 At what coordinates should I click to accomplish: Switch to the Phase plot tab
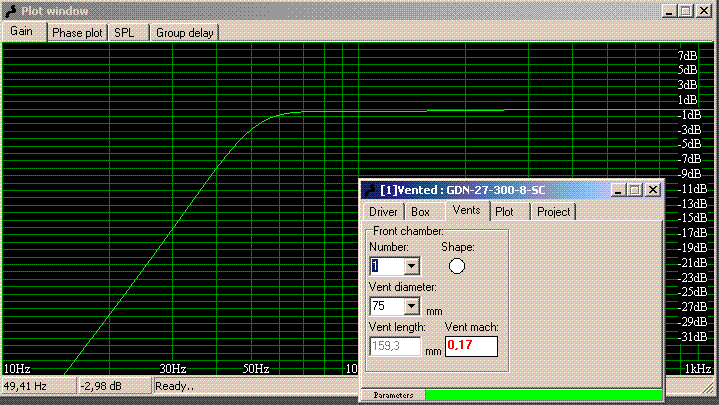[x=77, y=32]
